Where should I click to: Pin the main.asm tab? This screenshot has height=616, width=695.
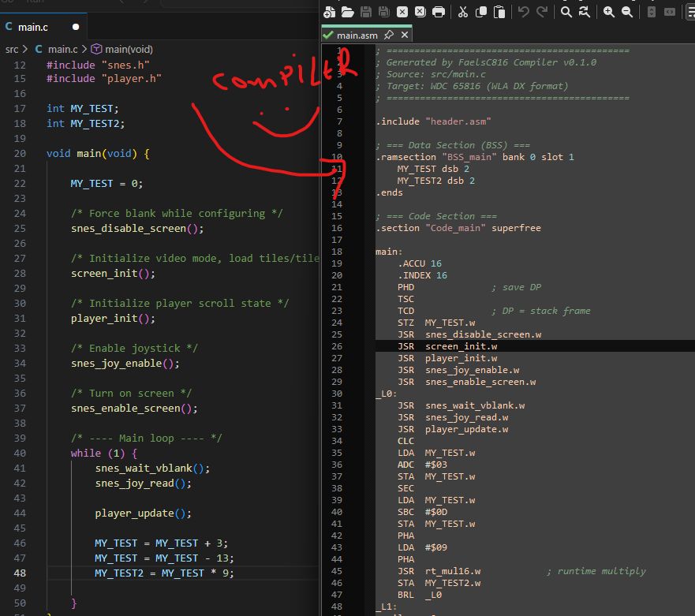point(389,35)
